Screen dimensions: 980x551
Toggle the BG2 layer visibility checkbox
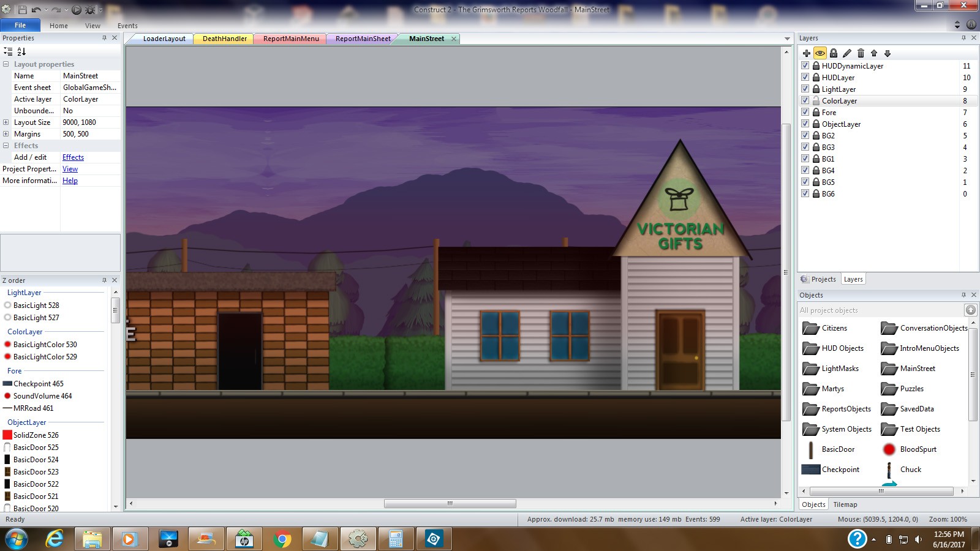click(x=805, y=135)
